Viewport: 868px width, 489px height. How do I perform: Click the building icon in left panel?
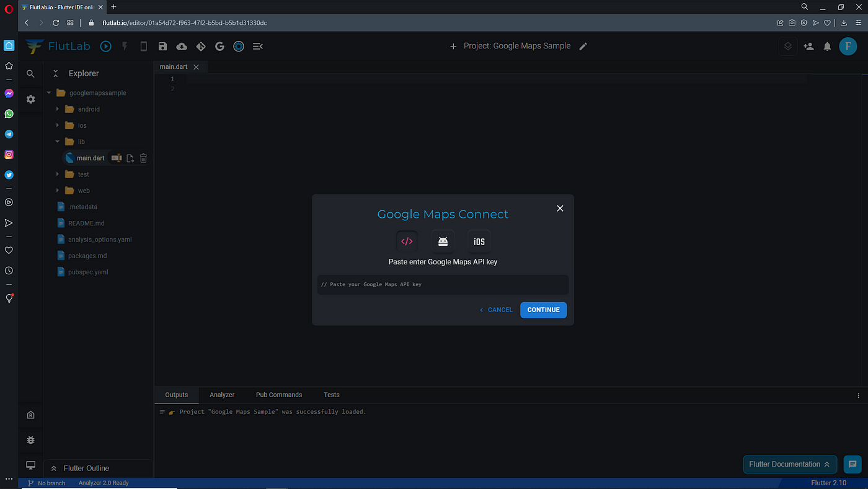30,415
